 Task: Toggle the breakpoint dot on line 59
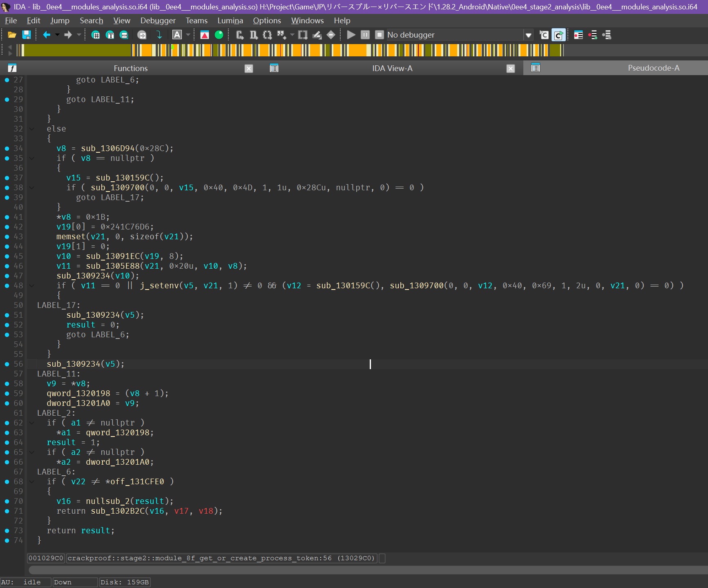tap(7, 394)
